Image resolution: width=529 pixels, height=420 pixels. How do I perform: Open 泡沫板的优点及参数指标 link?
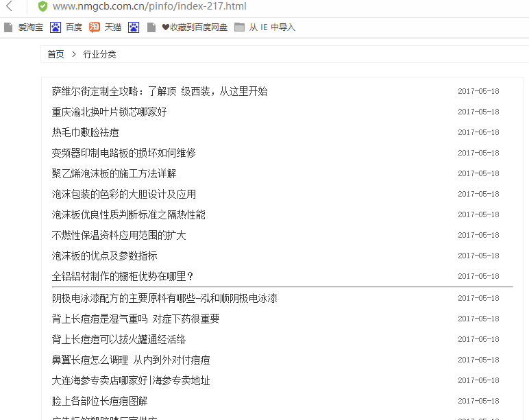(104, 256)
